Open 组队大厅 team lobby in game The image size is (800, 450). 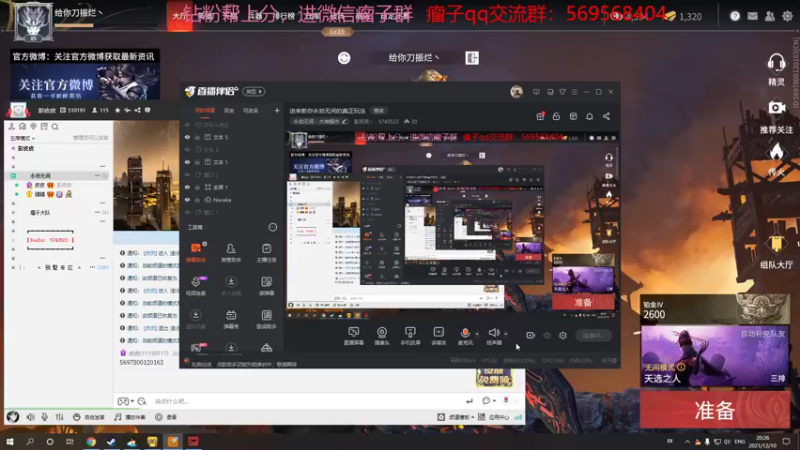(x=776, y=252)
